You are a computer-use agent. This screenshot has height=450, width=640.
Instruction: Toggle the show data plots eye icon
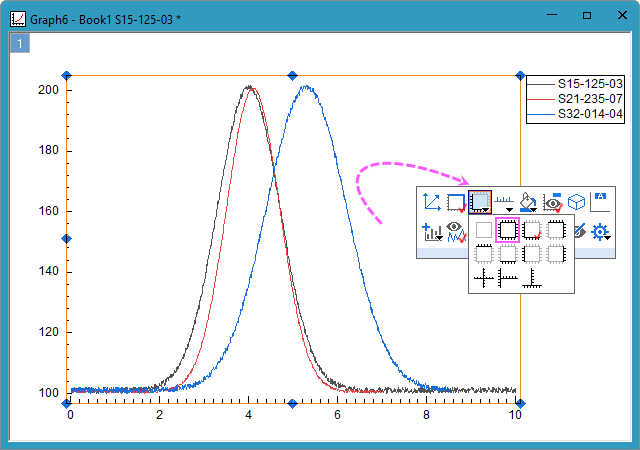point(456,232)
